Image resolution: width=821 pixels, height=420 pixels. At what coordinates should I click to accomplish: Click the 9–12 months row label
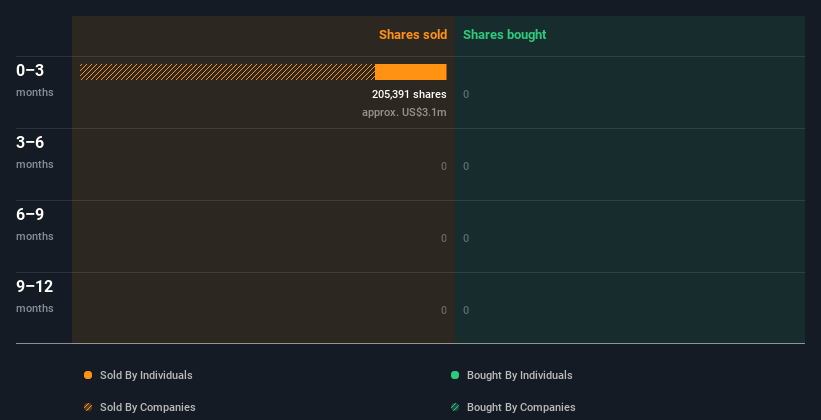35,296
